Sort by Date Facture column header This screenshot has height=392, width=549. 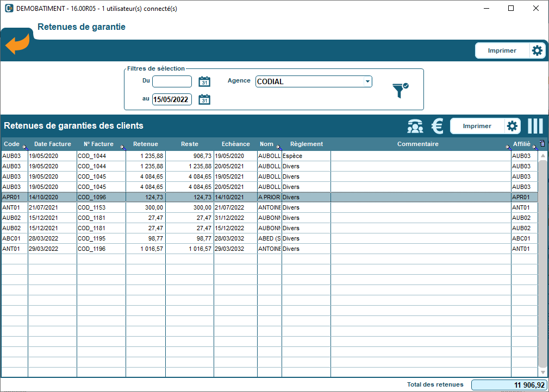[x=53, y=144]
